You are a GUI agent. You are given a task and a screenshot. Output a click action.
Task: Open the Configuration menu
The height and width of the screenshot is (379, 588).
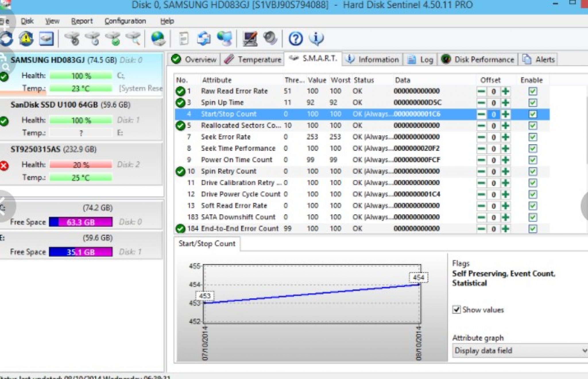click(125, 21)
